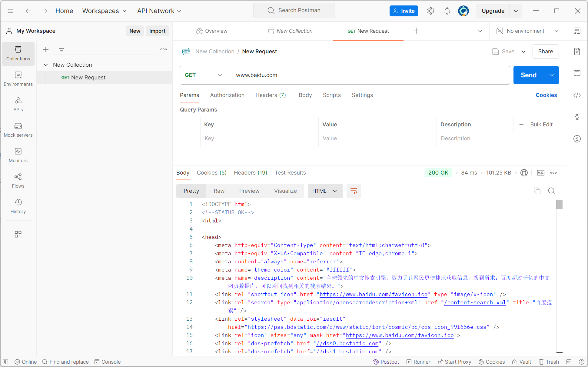Switch to the request Body tab

(x=305, y=95)
